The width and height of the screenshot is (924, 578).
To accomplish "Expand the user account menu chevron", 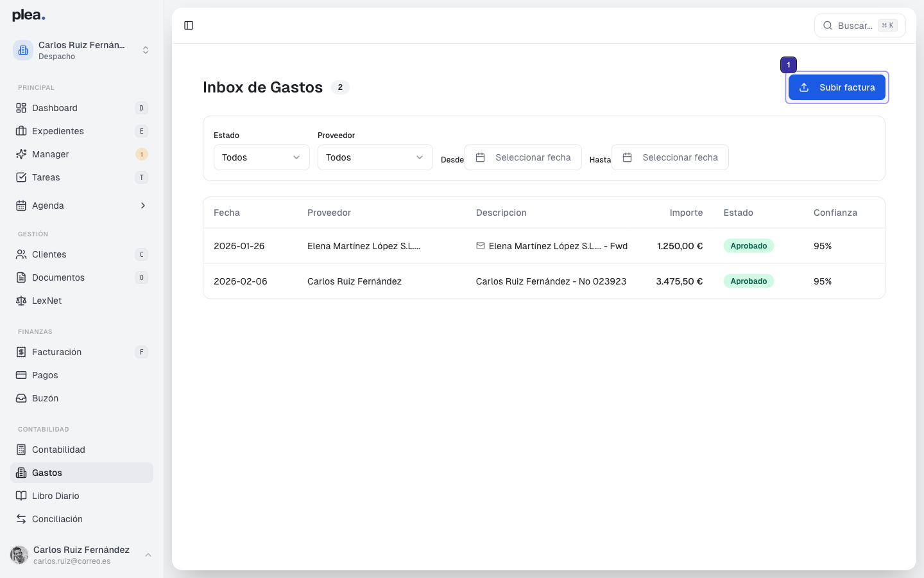I will point(148,555).
